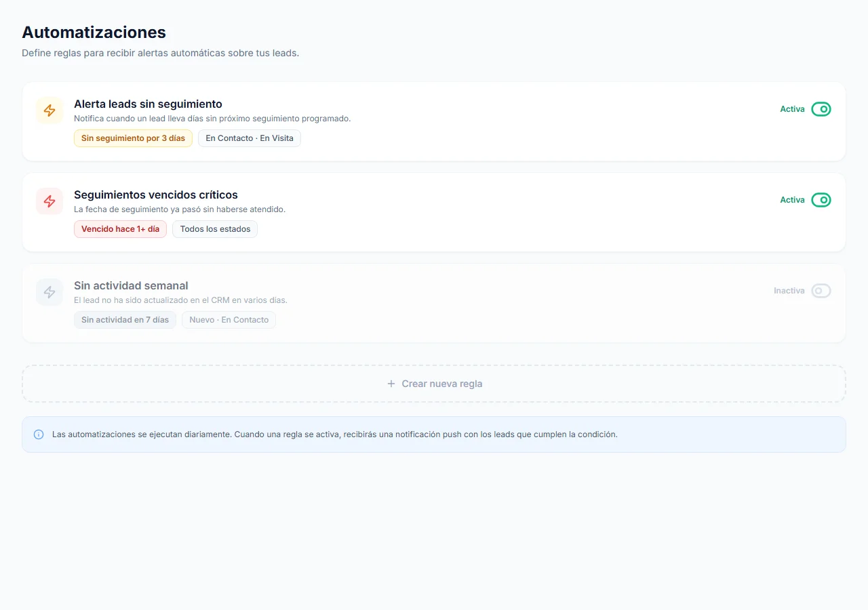The width and height of the screenshot is (868, 610).
Task: Open the Sin actividad semanal rule title
Action: click(131, 285)
